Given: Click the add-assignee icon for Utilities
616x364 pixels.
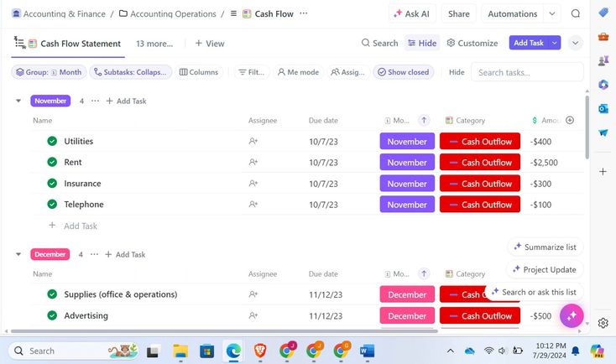Looking at the screenshot, I should [x=253, y=142].
